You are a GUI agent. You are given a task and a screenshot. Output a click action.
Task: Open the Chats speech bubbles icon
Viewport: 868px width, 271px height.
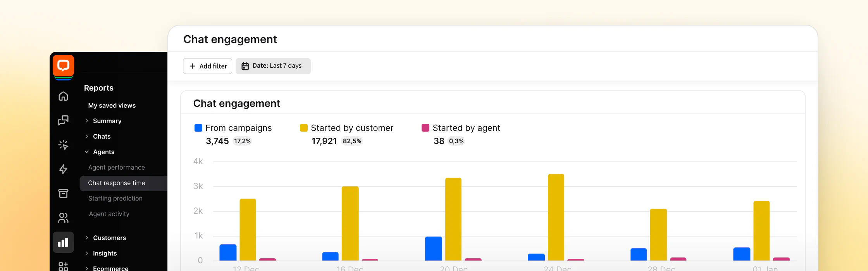(x=63, y=120)
